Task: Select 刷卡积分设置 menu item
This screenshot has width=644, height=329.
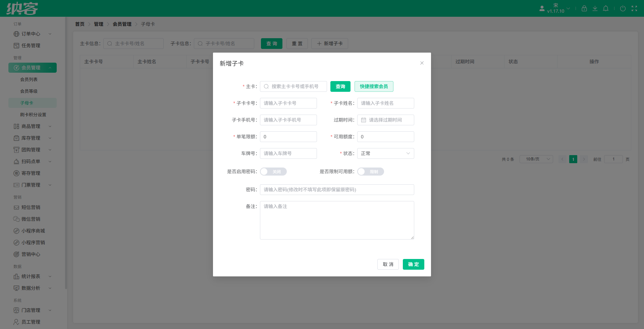Action: pyautogui.click(x=33, y=115)
